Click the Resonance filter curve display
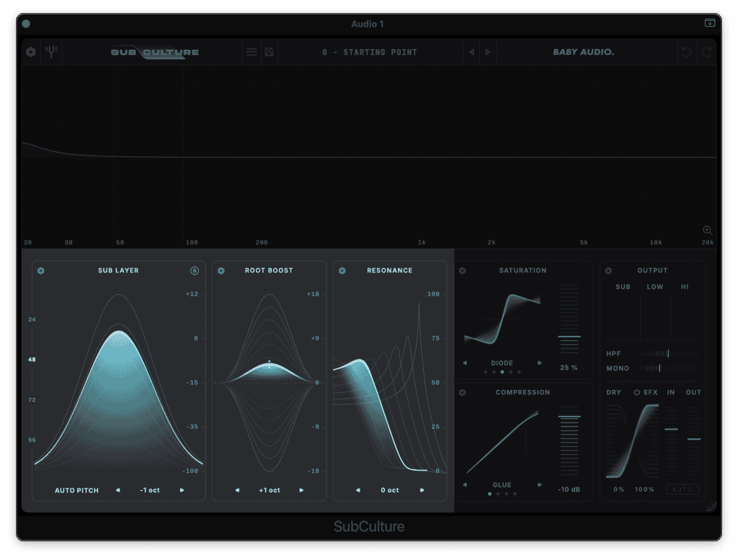Viewport: 738px width, 560px height. coord(390,387)
